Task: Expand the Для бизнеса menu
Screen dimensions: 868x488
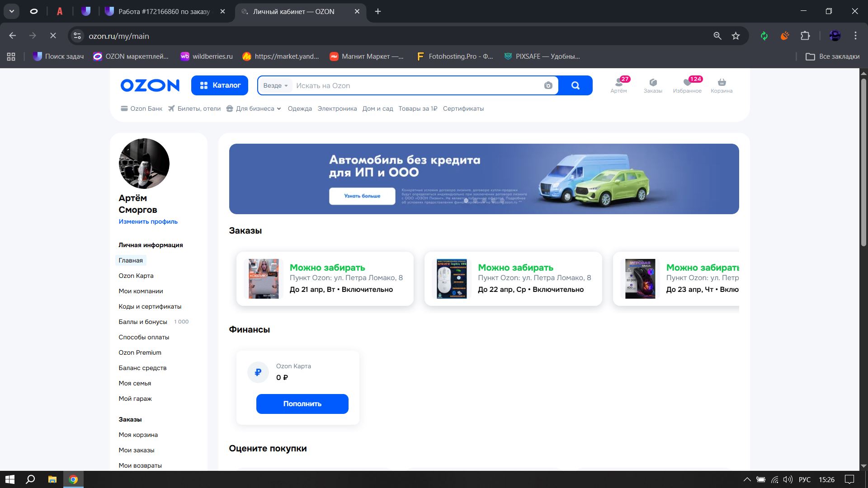Action: click(254, 108)
